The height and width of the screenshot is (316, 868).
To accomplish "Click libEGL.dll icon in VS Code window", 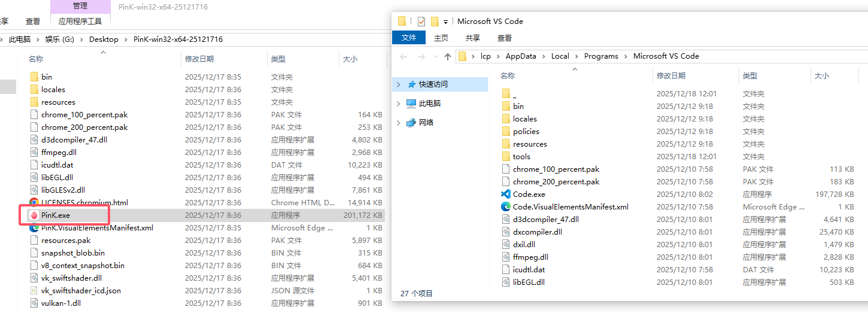I will [506, 282].
